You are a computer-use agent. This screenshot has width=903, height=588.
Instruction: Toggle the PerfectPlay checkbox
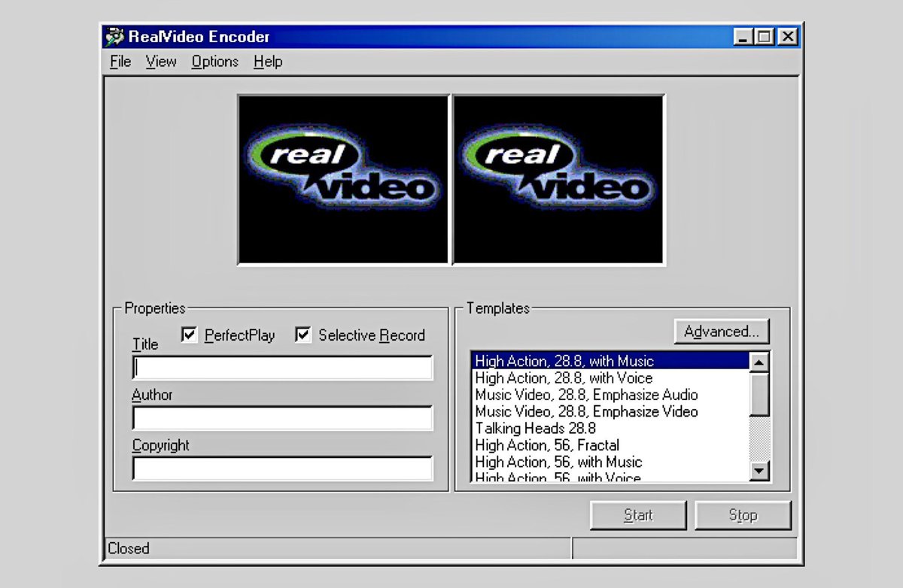pyautogui.click(x=229, y=335)
